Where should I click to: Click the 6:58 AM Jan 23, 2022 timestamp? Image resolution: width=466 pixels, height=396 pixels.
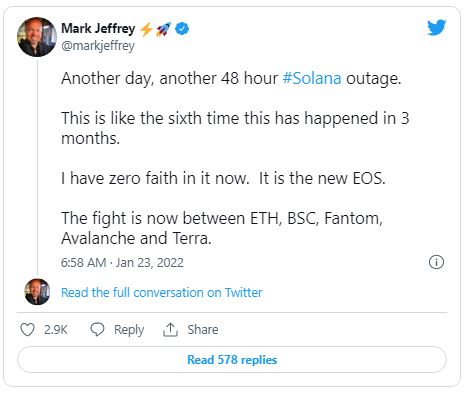(122, 263)
